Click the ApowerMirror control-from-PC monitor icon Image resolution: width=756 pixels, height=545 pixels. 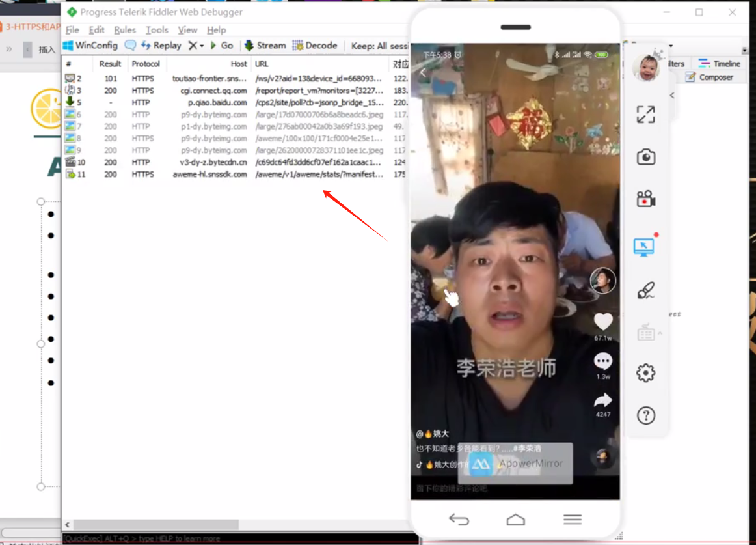(644, 247)
